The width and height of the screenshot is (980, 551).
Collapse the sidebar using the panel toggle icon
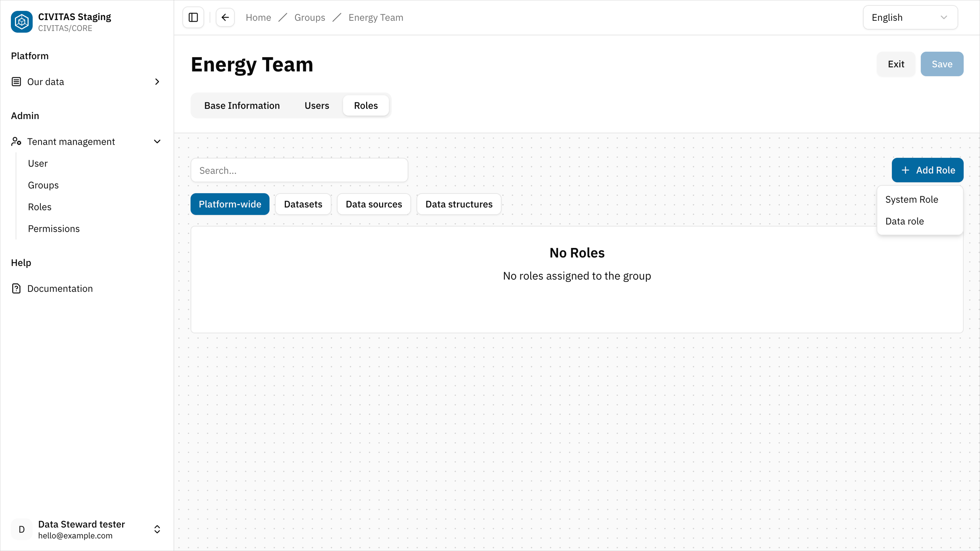[x=193, y=17]
